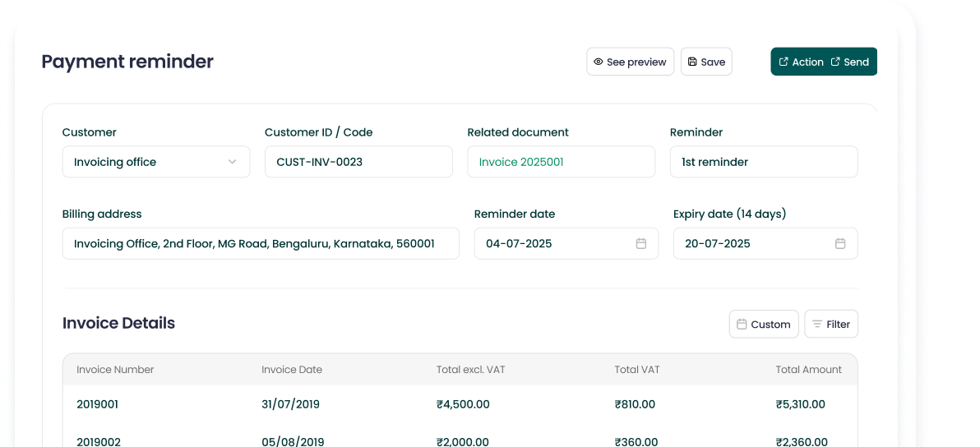The height and width of the screenshot is (447, 980).
Task: Click the Billing address input field
Action: (261, 244)
